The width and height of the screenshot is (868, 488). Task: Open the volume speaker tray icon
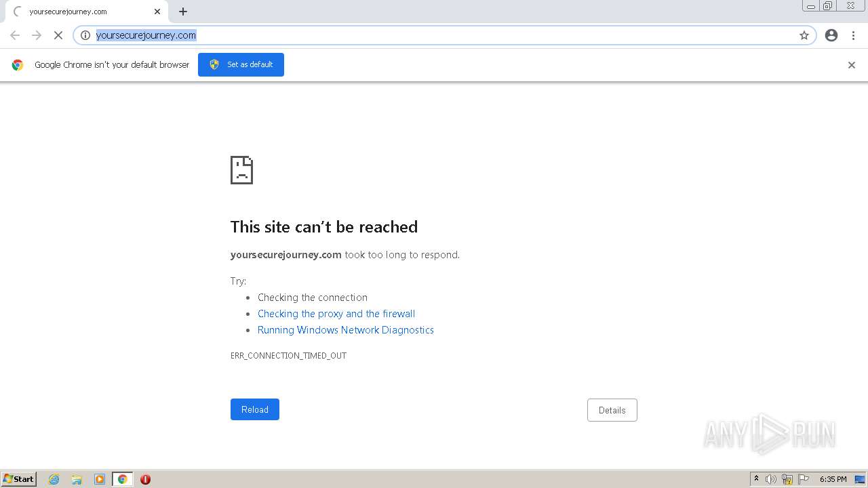pyautogui.click(x=771, y=479)
